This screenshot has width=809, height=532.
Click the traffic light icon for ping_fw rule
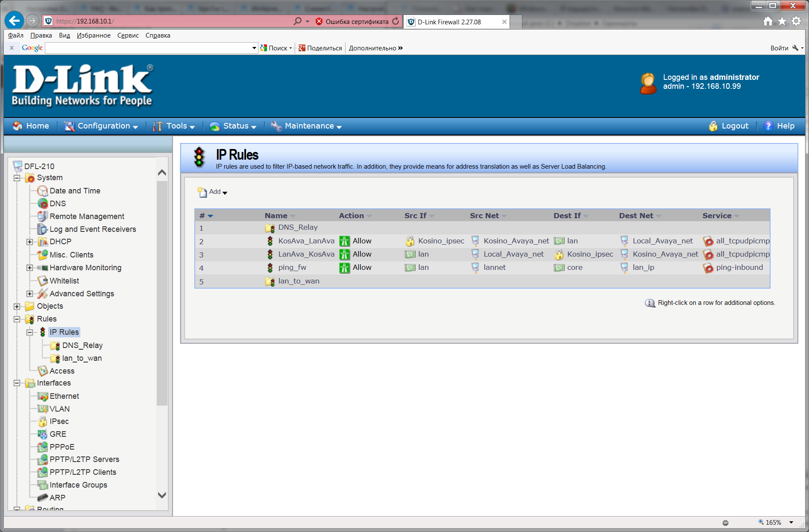[x=270, y=268]
